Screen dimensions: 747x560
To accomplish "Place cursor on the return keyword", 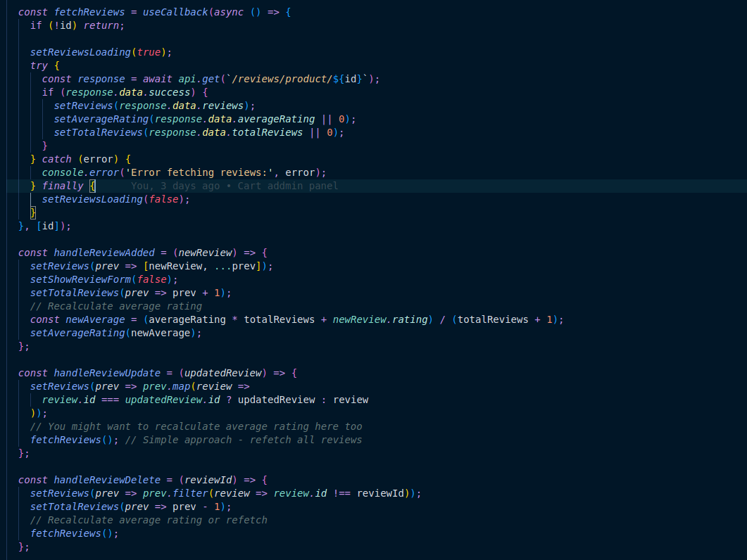I will pos(104,25).
